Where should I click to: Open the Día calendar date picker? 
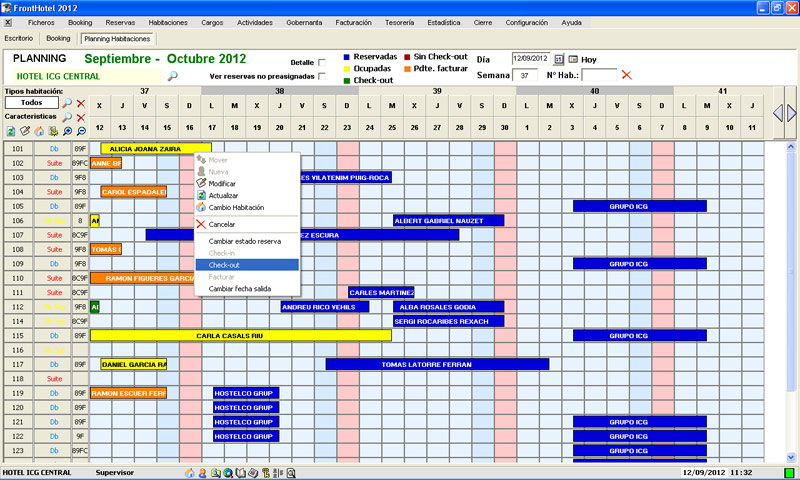click(x=559, y=59)
